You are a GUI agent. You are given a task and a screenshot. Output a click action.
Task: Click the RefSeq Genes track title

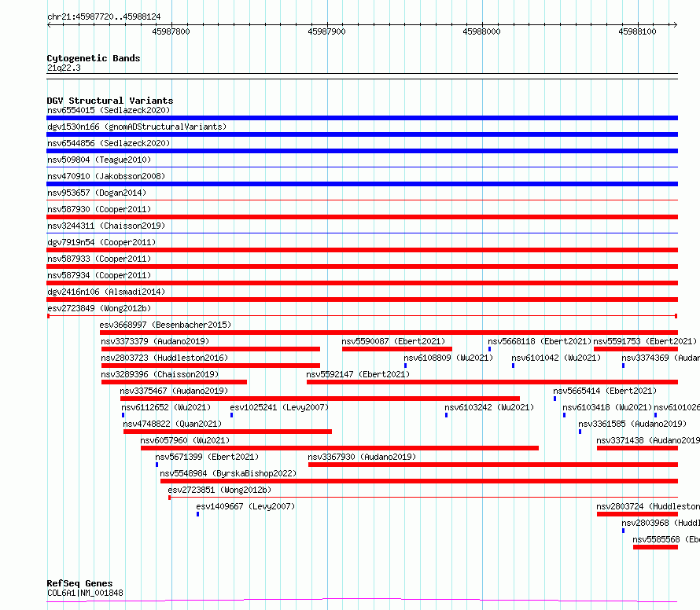79,583
